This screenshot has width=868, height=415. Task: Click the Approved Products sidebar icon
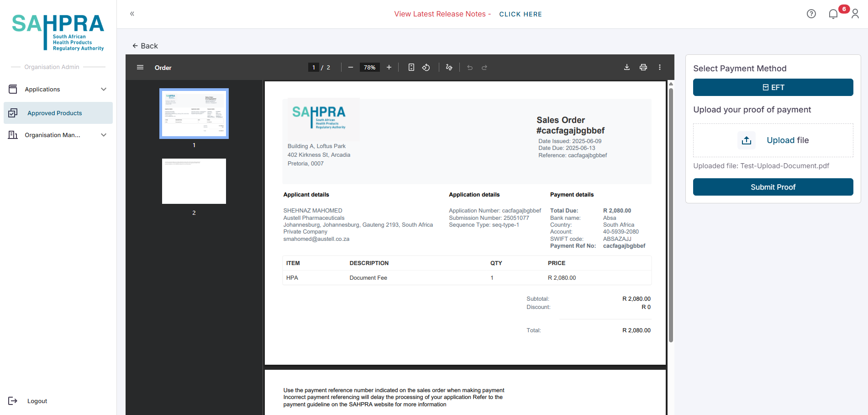pyautogui.click(x=13, y=113)
